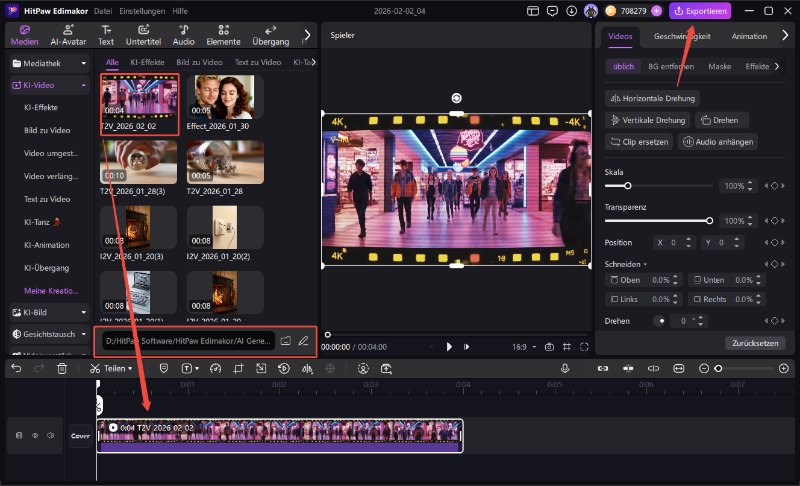The height and width of the screenshot is (486, 800).
Task: Expand the Mediathek section
Action: pos(49,63)
